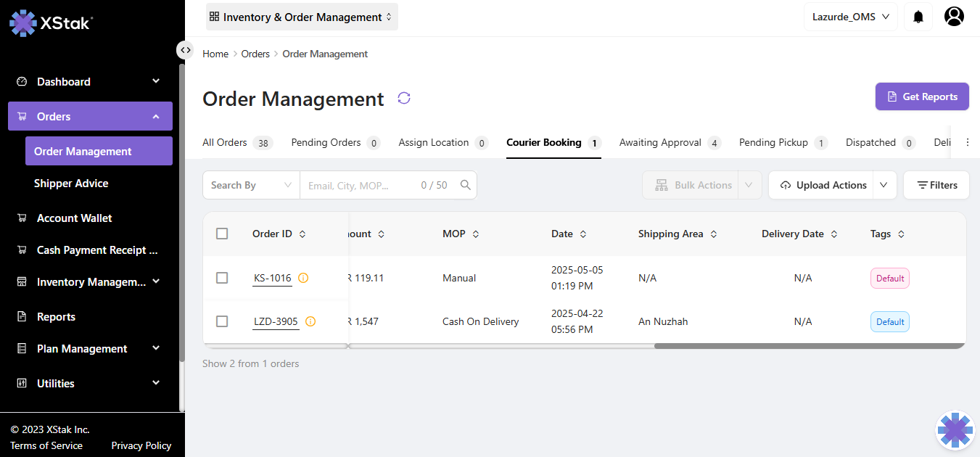This screenshot has width=980, height=457.
Task: Open the more tabs three-dot menu
Action: [967, 143]
